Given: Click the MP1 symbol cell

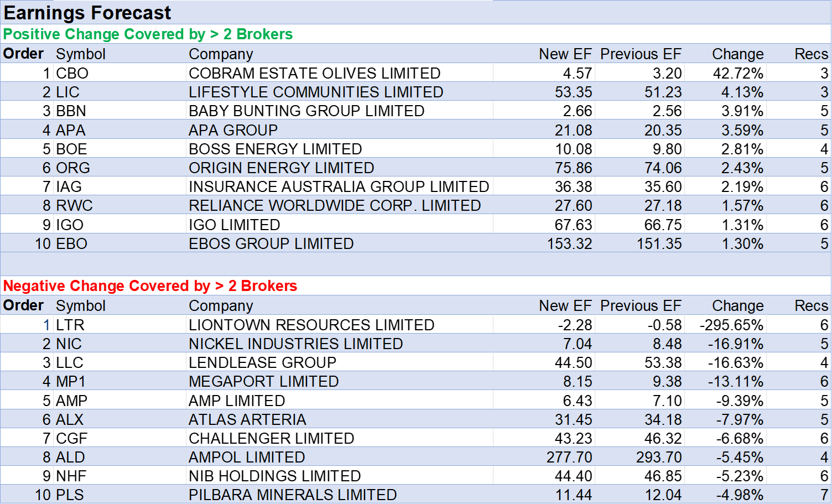Looking at the screenshot, I should coord(71,382).
